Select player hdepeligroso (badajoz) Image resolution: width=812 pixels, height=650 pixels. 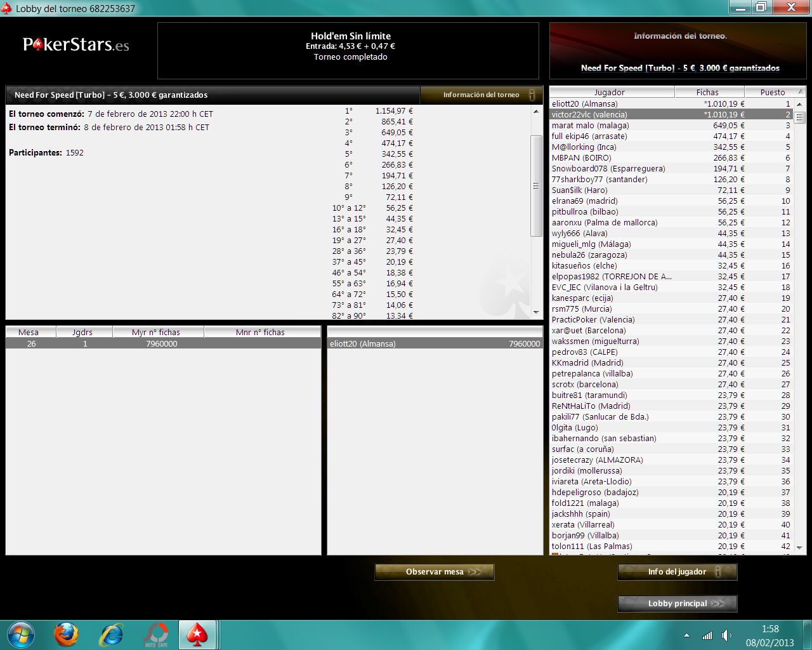tap(671, 493)
